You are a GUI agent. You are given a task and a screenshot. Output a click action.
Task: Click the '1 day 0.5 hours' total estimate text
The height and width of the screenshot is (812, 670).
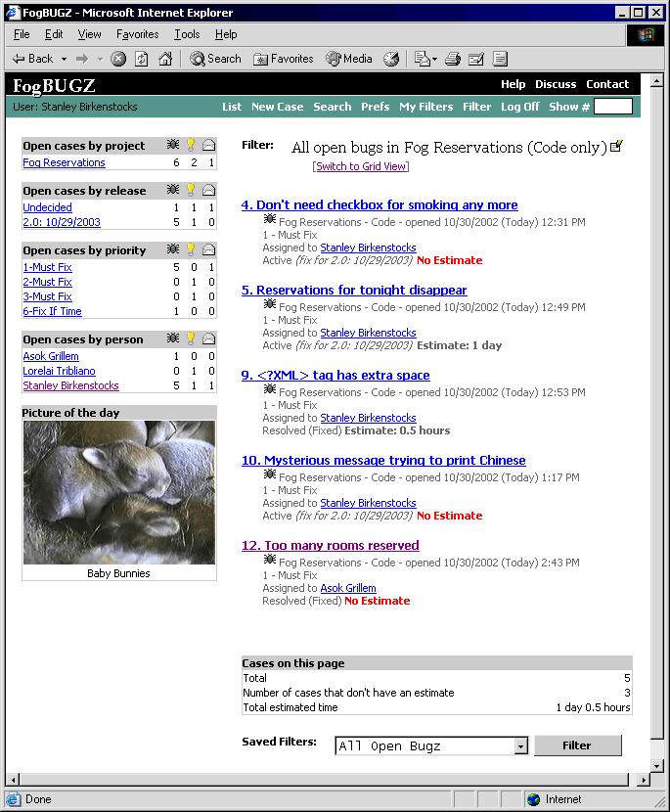594,707
